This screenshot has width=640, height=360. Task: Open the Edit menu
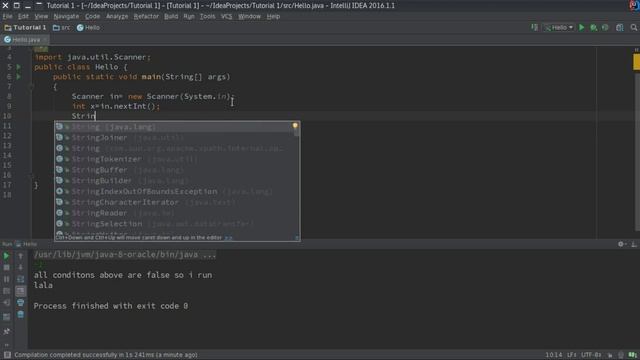click(23, 16)
